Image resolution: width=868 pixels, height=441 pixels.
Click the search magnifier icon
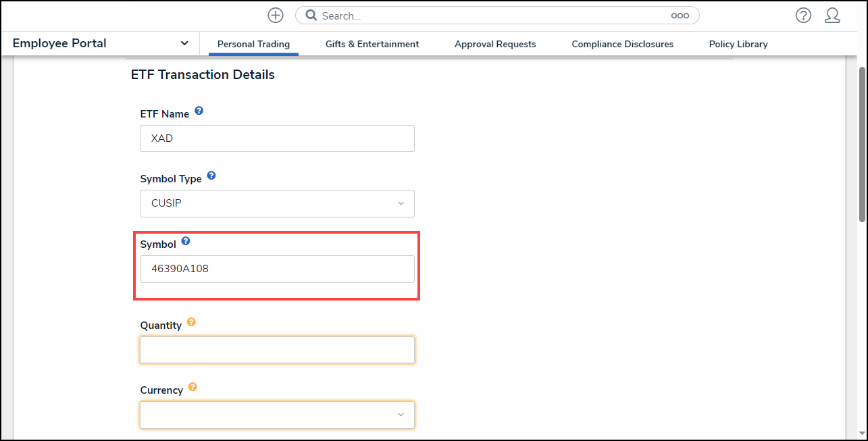tap(311, 16)
